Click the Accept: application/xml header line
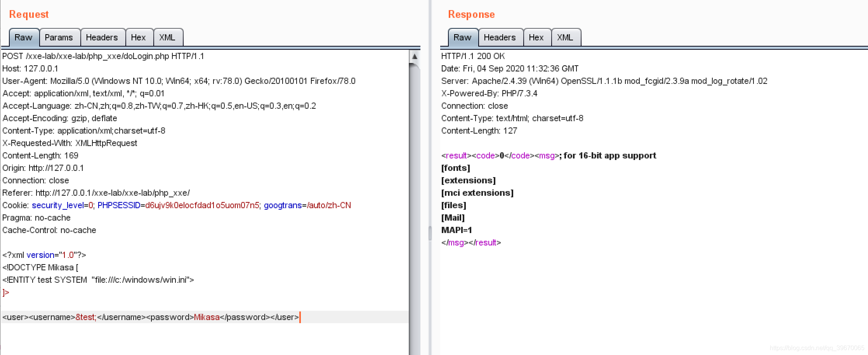This screenshot has width=868, height=355. (83, 94)
